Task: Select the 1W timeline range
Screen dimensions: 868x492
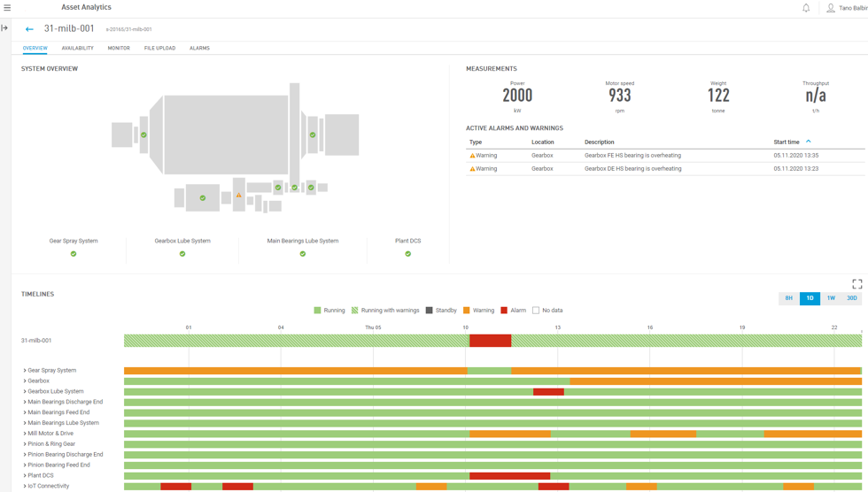Action: tap(831, 298)
